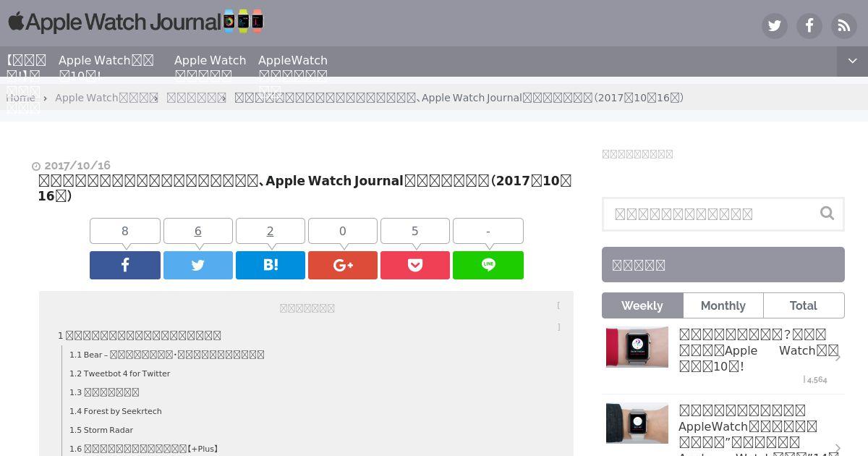Jump to section 1.1 Bear
This screenshot has width=868, height=456.
click(x=167, y=355)
